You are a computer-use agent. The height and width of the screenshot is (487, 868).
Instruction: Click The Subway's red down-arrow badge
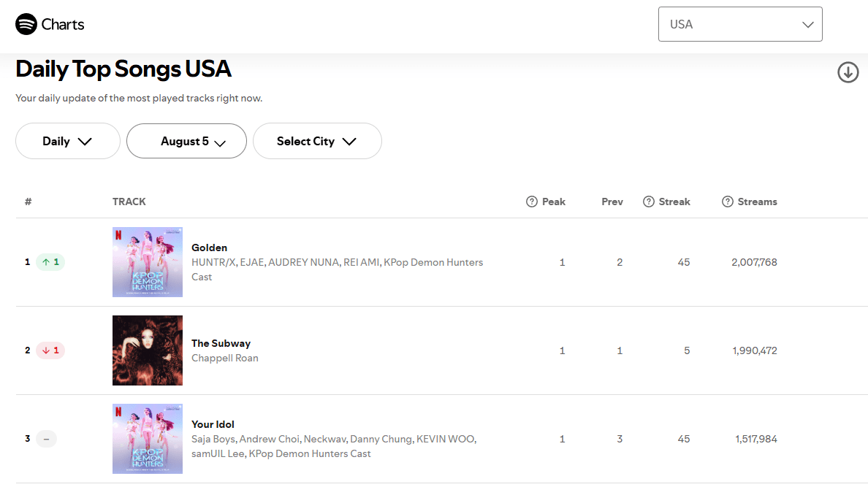50,350
